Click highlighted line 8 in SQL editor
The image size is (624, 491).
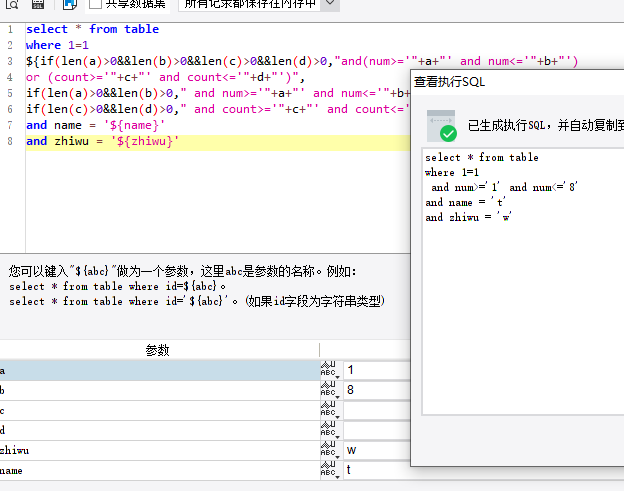click(218, 142)
